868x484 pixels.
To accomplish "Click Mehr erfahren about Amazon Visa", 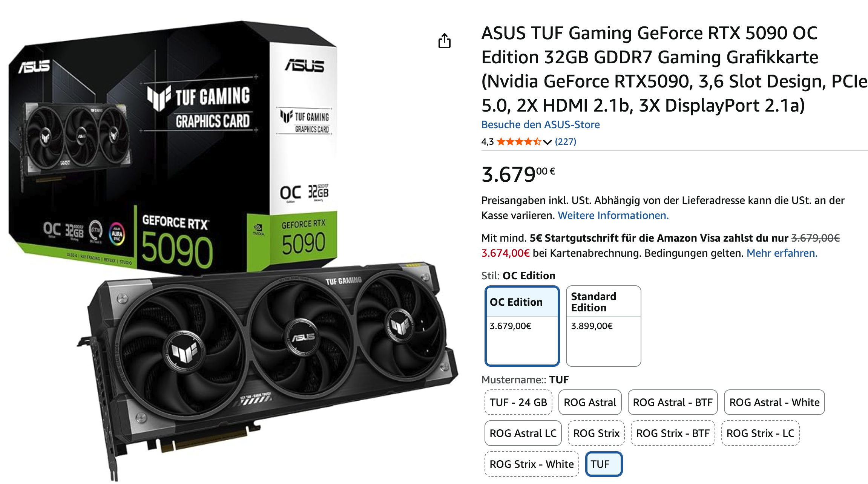I will [x=782, y=253].
